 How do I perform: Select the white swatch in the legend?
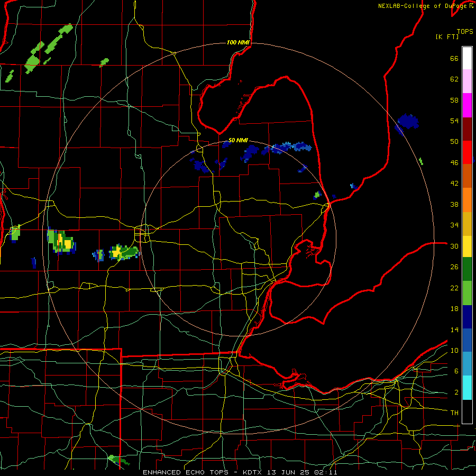point(467,58)
